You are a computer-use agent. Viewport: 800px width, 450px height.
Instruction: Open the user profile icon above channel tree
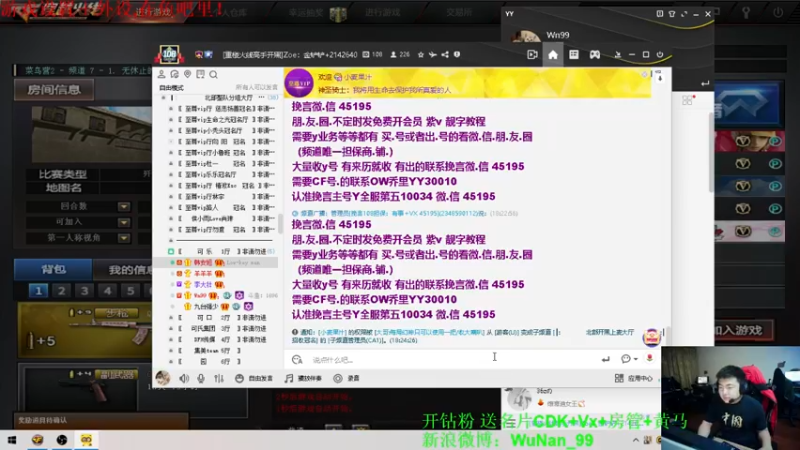click(x=161, y=74)
